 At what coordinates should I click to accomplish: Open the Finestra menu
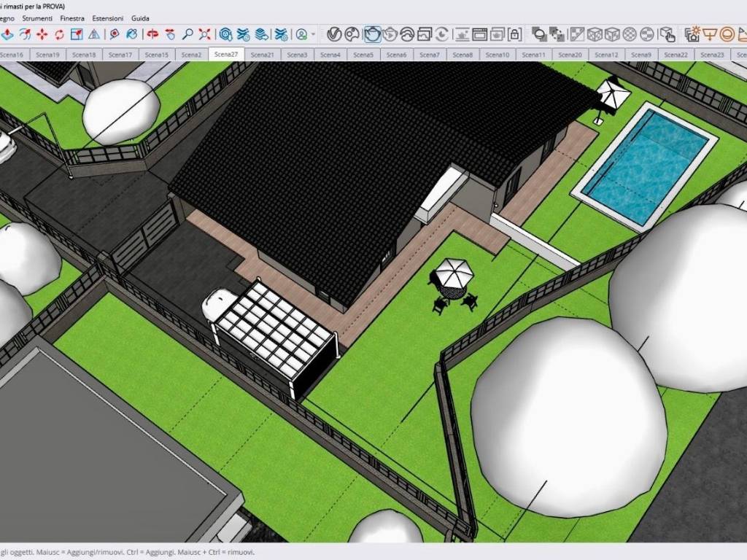72,17
